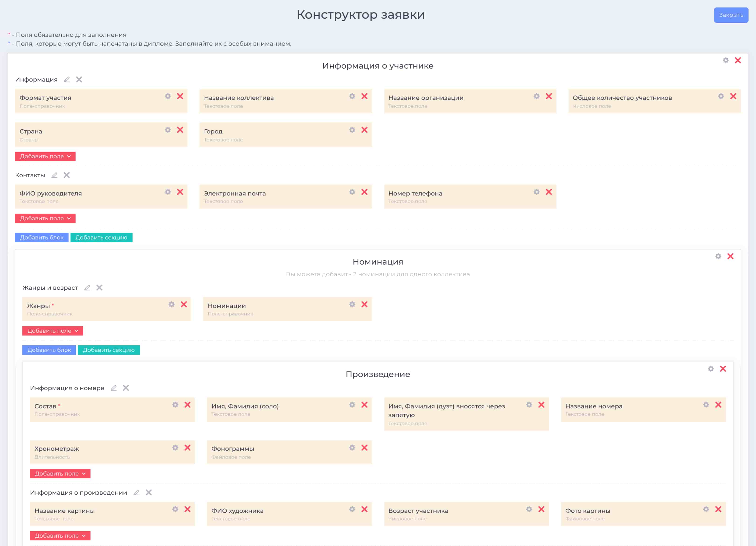Rename Жанры и возраст block via pencil
Viewport: 756px width, 546px height.
pyautogui.click(x=87, y=288)
